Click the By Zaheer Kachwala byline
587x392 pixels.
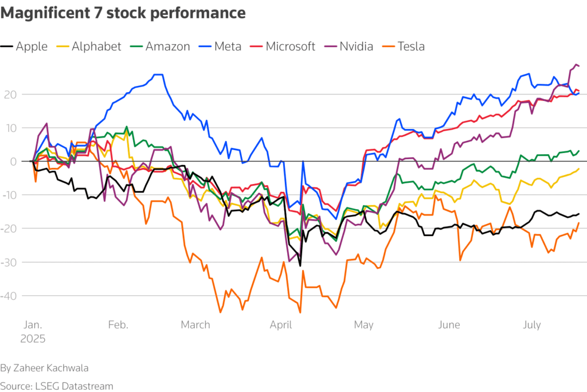coord(45,368)
